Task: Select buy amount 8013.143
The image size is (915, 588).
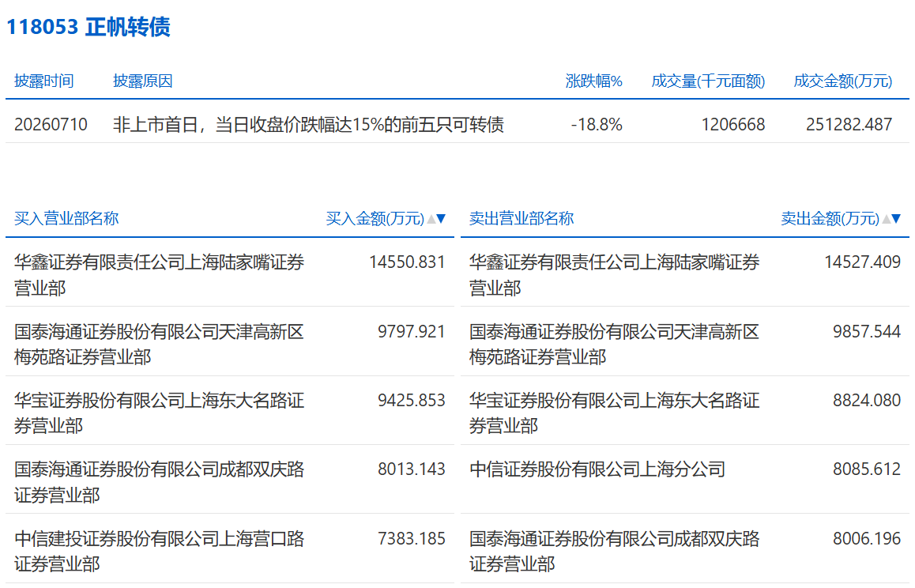Action: click(x=412, y=469)
